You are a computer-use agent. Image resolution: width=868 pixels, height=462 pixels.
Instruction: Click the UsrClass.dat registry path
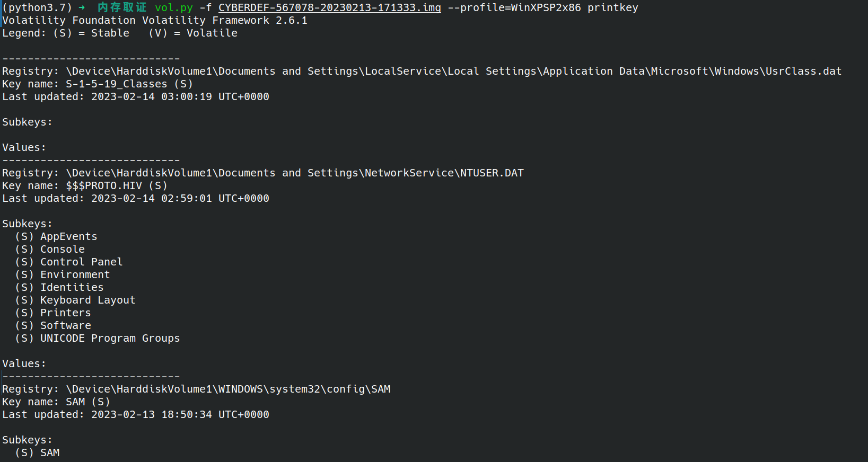click(454, 72)
